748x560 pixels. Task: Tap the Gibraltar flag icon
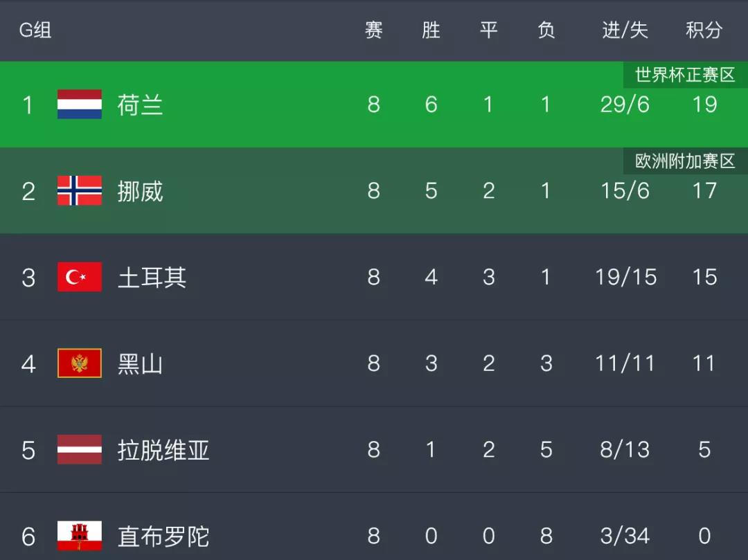tap(79, 536)
